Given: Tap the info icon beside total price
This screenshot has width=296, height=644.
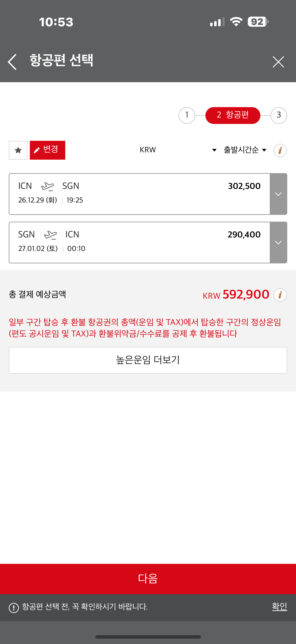Looking at the screenshot, I should tap(280, 295).
